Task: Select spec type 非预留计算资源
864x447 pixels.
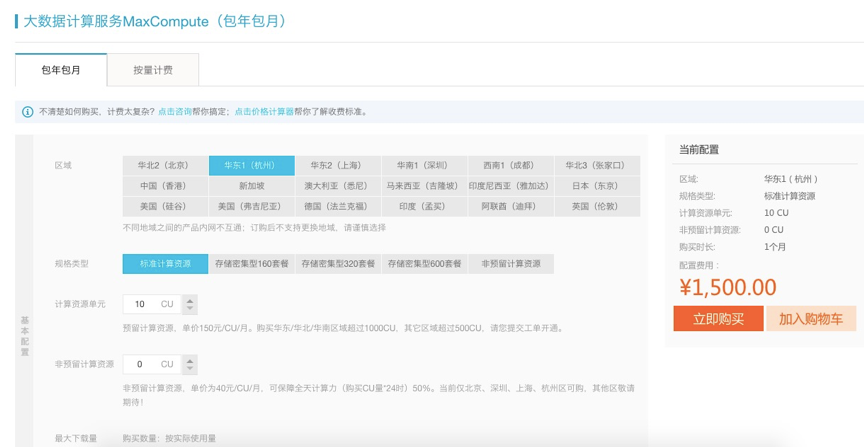Action: point(511,264)
